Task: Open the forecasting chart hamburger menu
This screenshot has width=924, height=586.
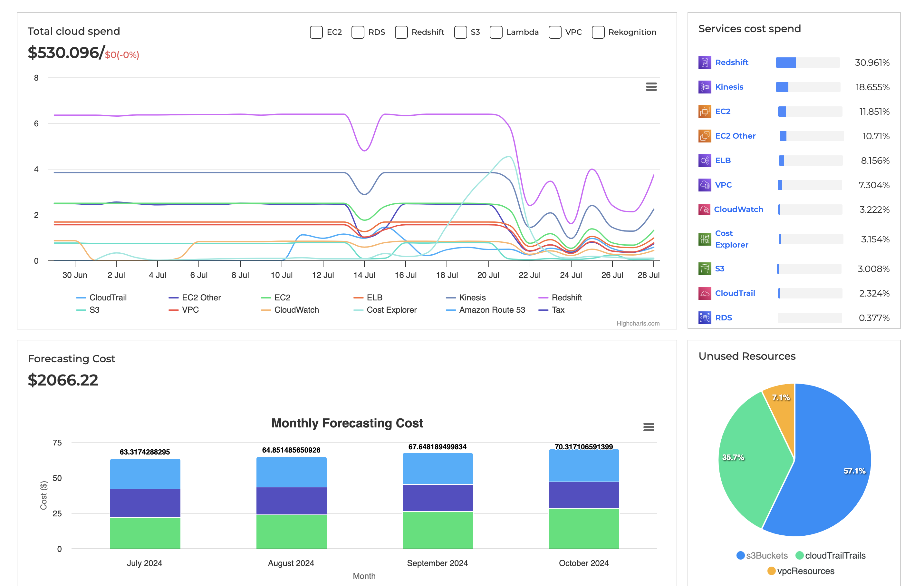Action: [649, 427]
